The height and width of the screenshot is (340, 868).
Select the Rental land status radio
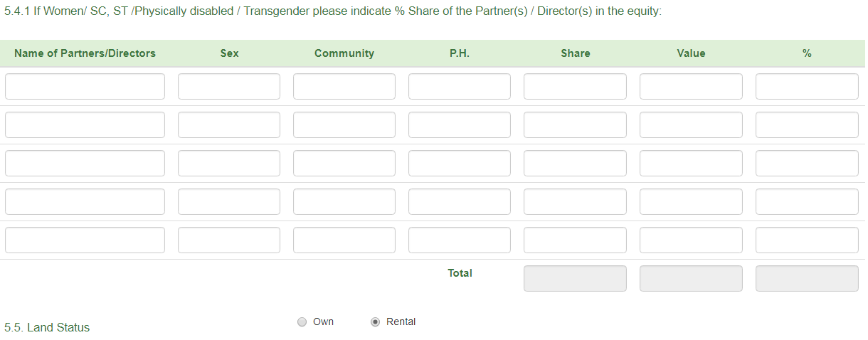376,322
